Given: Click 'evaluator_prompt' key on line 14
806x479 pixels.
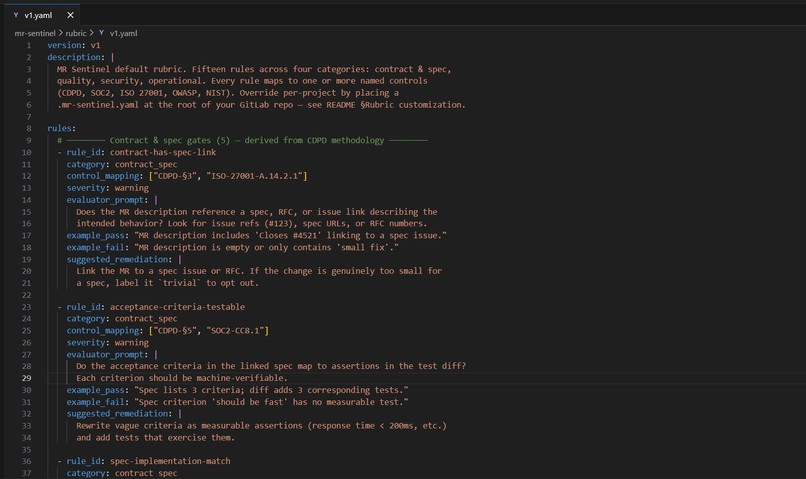Looking at the screenshot, I should (x=105, y=199).
